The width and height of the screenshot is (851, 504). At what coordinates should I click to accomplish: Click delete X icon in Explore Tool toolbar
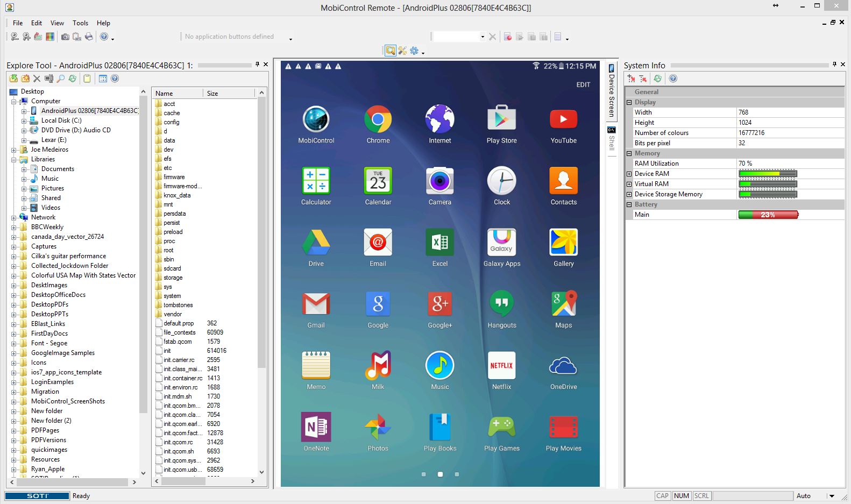pos(37,79)
